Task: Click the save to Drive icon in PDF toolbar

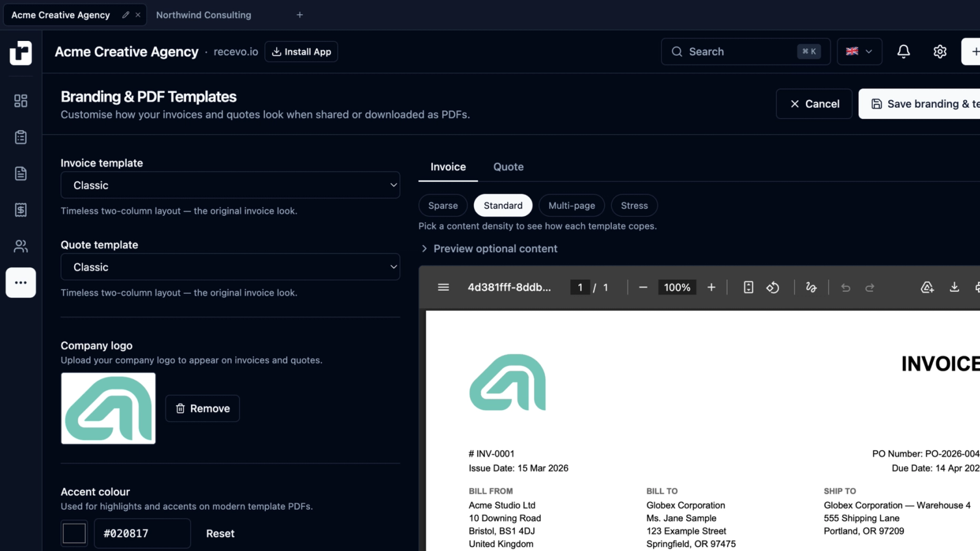Action: (x=927, y=287)
